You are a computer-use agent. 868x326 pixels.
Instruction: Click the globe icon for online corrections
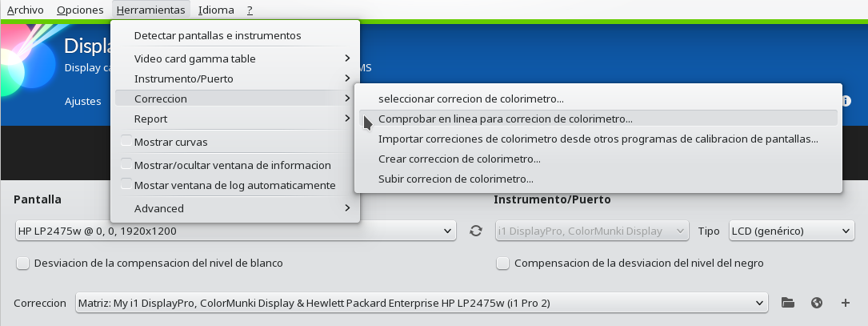817,303
